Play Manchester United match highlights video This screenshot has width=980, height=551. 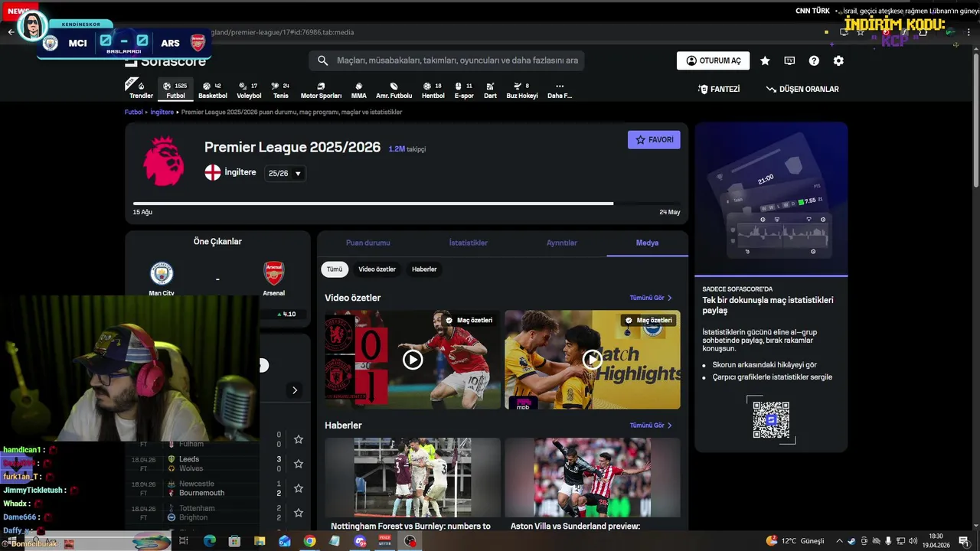[413, 360]
